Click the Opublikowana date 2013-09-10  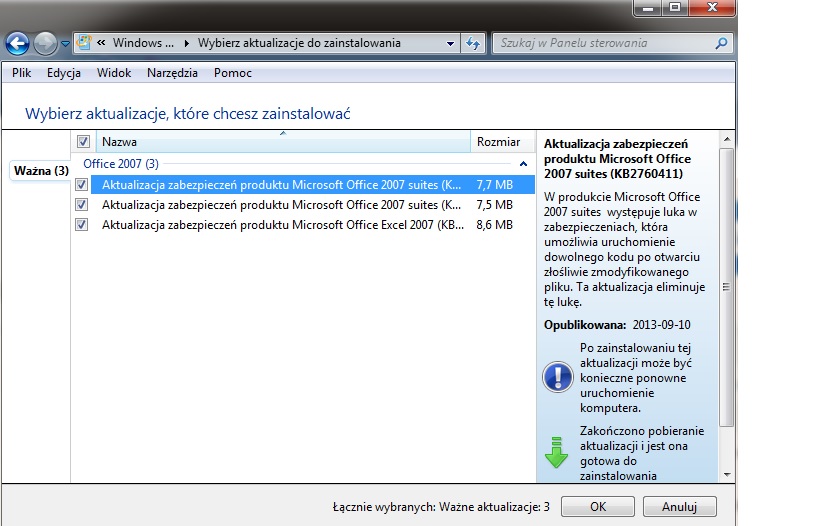(x=661, y=325)
